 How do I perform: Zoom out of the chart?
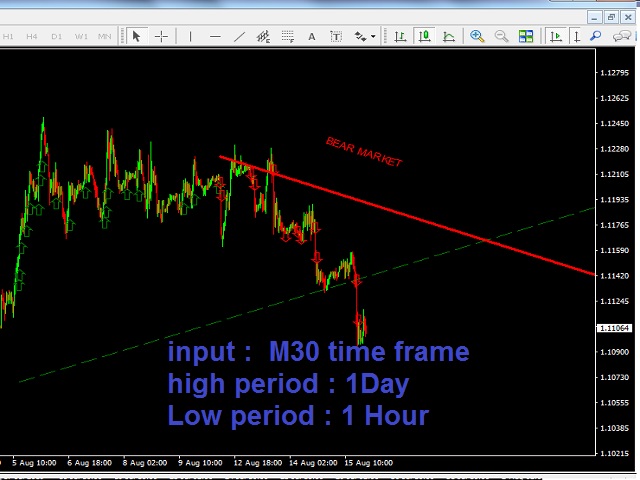point(502,36)
